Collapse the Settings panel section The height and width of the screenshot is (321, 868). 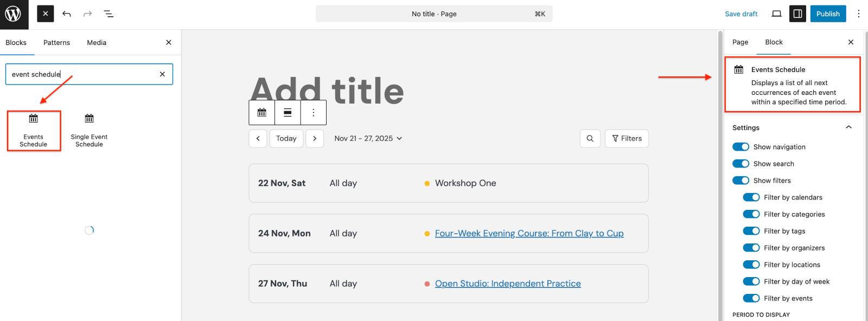tap(848, 127)
